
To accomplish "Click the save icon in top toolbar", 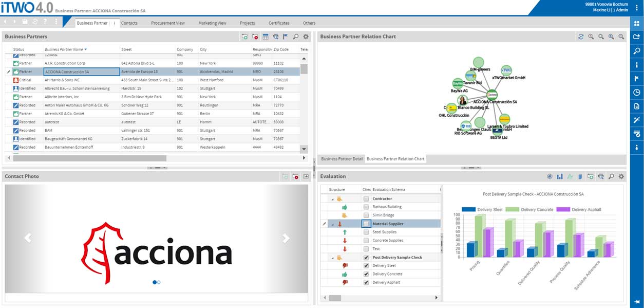I will (x=25, y=22).
